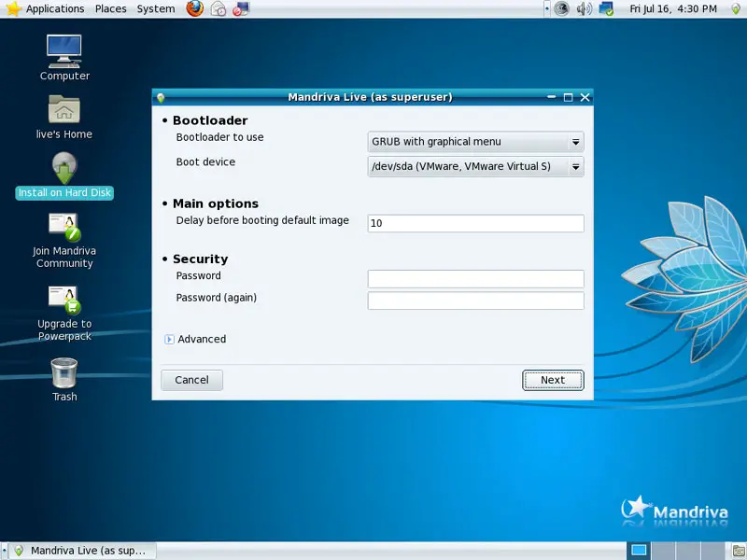The image size is (747, 560).
Task: Maximize the Mandriva Live window
Action: pos(568,97)
